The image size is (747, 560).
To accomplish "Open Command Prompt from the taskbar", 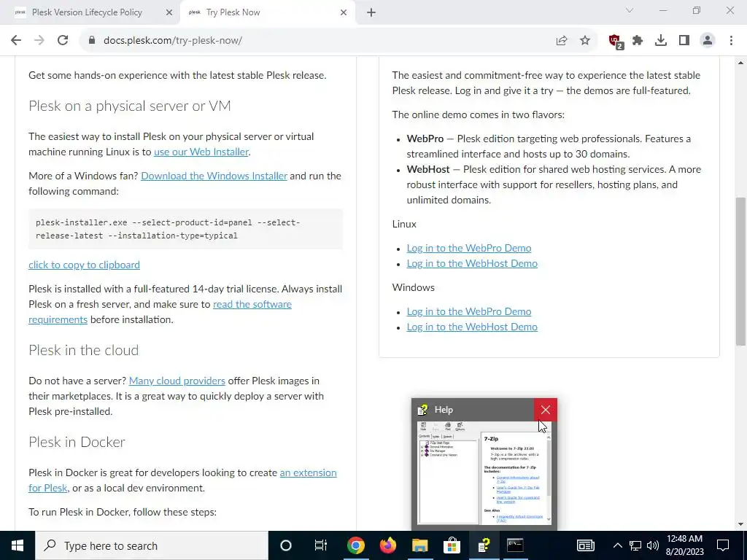I will (515, 545).
